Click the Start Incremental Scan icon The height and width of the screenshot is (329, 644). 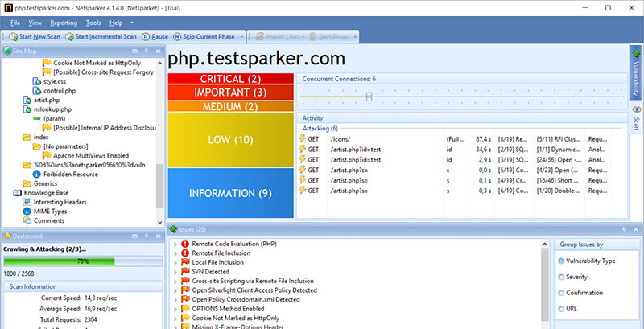click(69, 37)
